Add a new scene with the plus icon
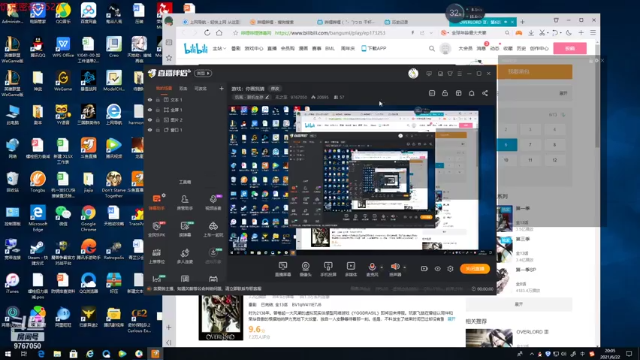 221,88
